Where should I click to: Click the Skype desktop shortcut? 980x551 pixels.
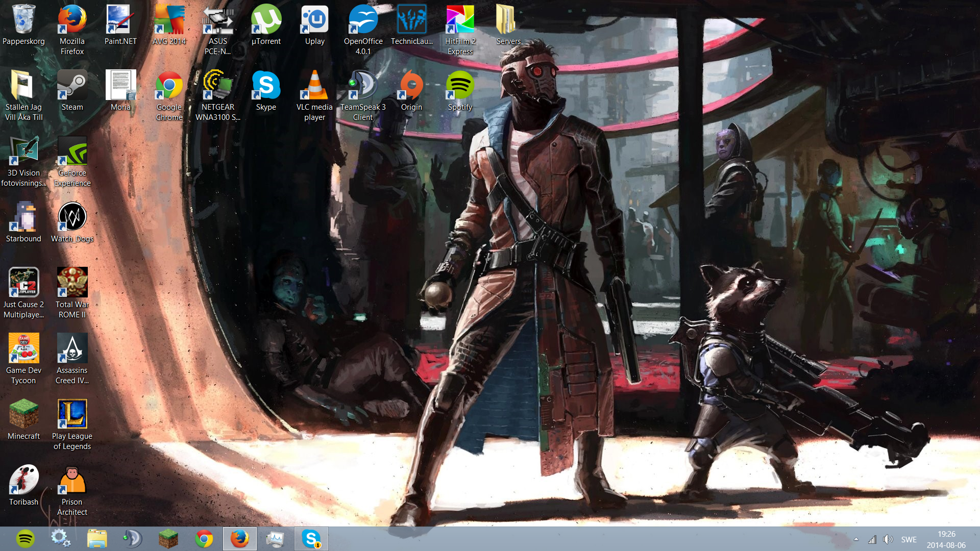[266, 90]
